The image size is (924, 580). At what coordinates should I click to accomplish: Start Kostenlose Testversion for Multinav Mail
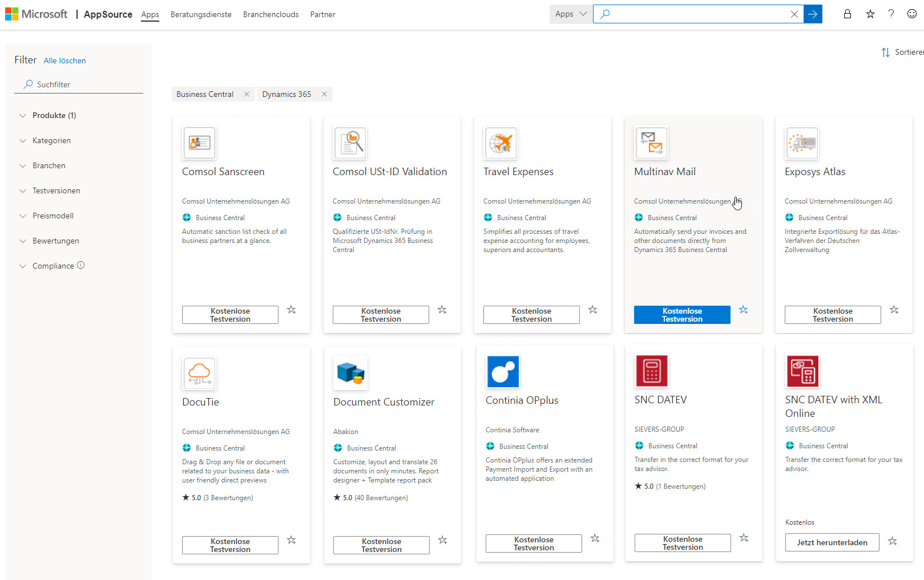pos(682,315)
